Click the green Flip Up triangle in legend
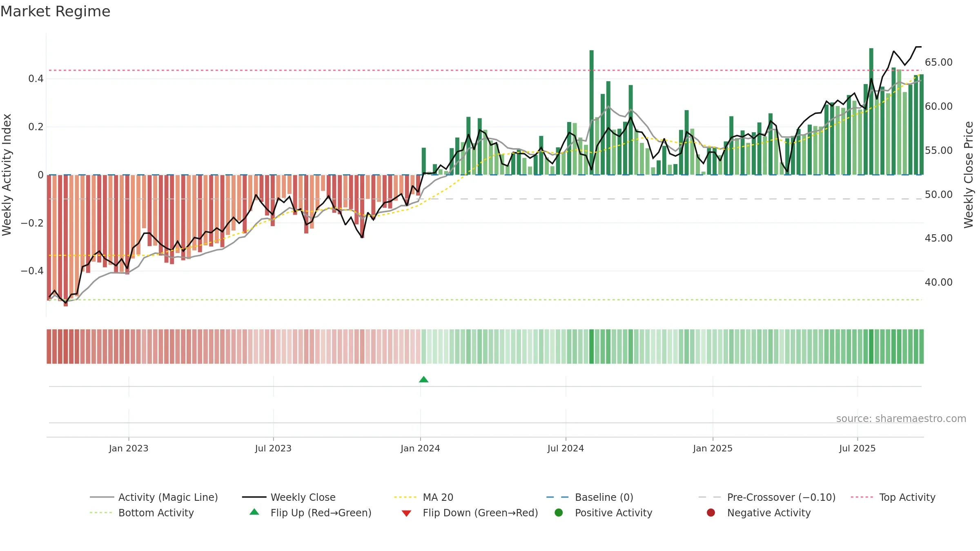 point(254,512)
